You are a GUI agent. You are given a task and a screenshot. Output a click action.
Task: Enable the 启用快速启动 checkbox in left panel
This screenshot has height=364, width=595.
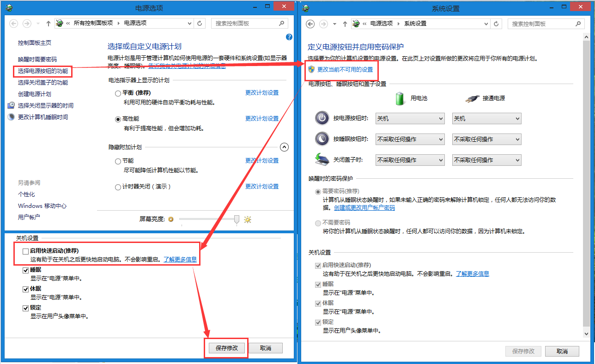26,251
